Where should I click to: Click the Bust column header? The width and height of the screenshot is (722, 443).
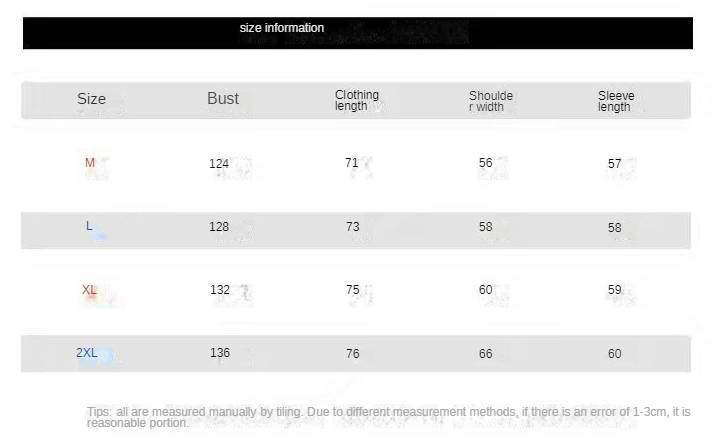(x=223, y=99)
